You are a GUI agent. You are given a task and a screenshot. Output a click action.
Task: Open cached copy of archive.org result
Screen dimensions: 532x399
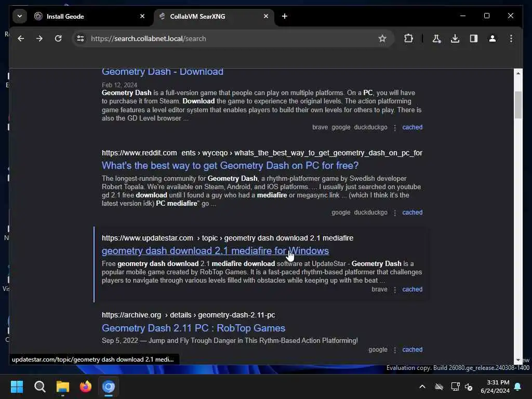(x=412, y=350)
